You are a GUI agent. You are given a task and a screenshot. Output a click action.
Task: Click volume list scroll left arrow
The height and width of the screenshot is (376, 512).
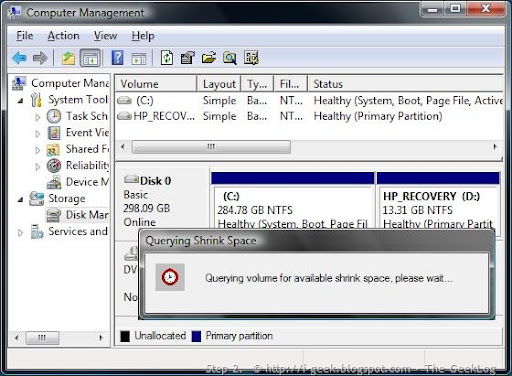tap(123, 147)
